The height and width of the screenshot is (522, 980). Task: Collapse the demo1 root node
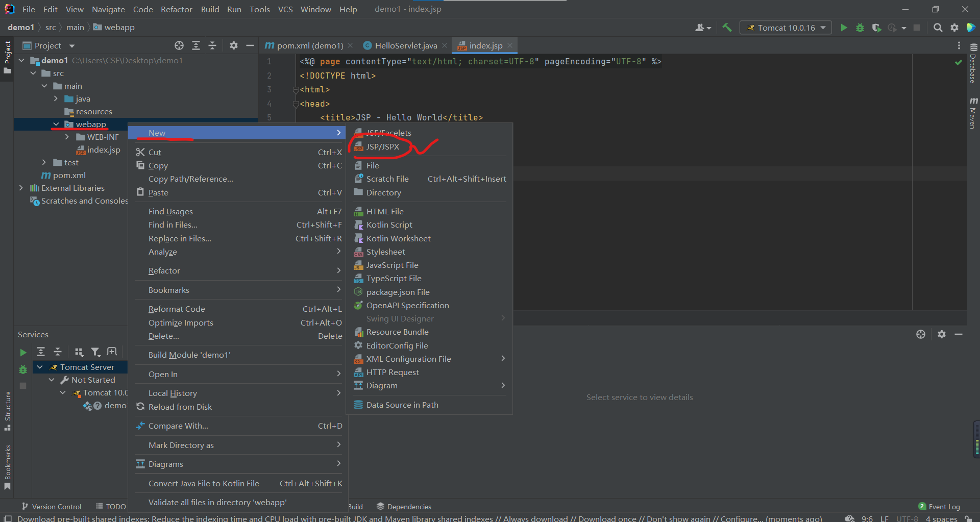[21, 60]
